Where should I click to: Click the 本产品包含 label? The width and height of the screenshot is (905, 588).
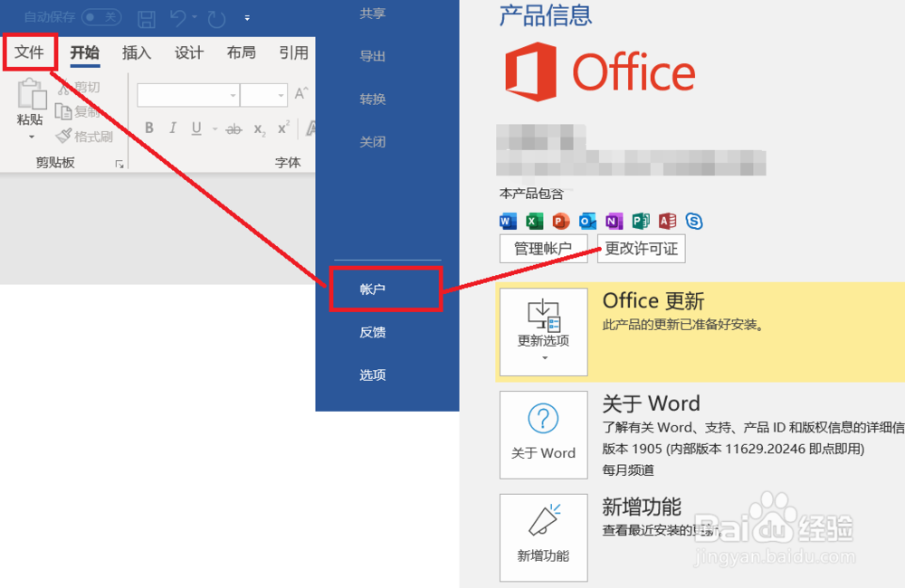point(531,194)
